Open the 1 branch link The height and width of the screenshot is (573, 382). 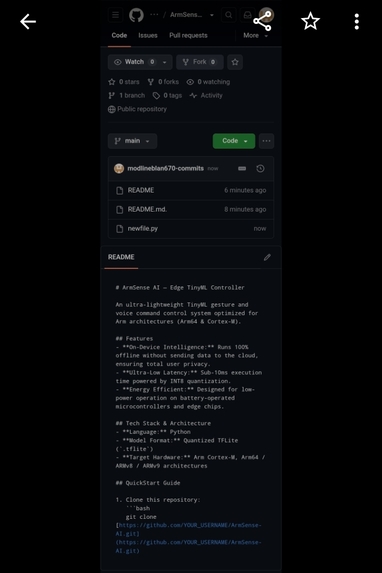point(127,95)
